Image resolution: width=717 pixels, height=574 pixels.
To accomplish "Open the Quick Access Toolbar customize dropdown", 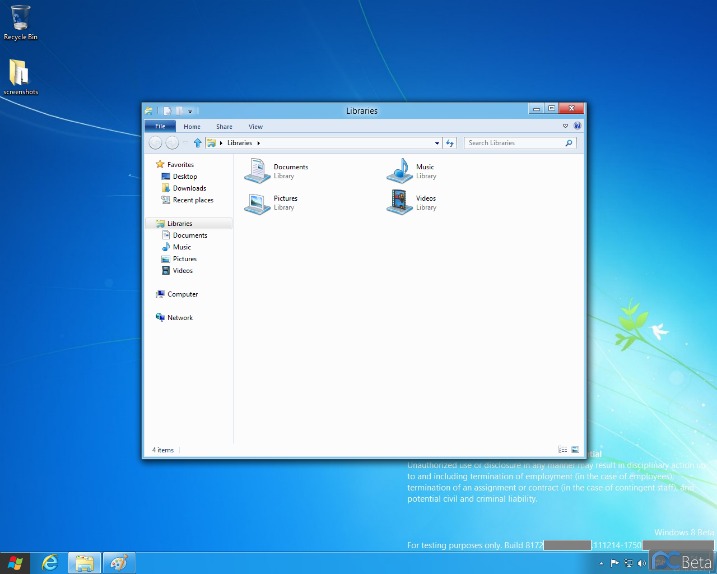I will click(189, 110).
